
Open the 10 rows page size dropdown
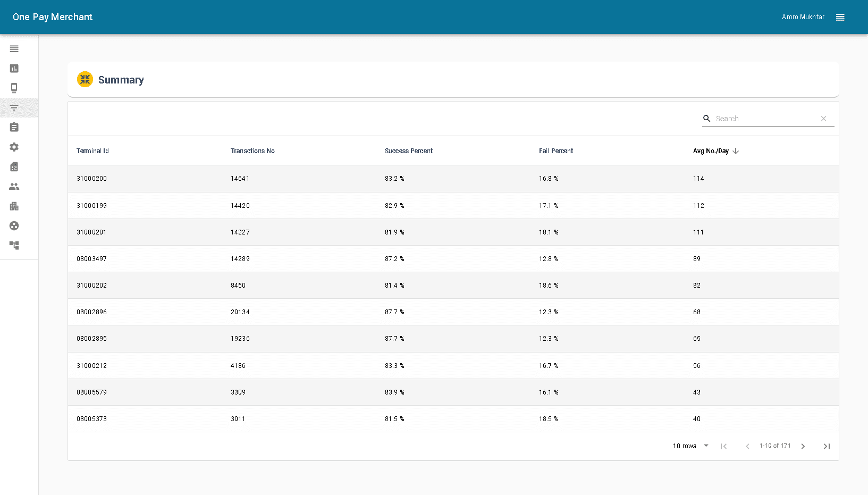[689, 446]
